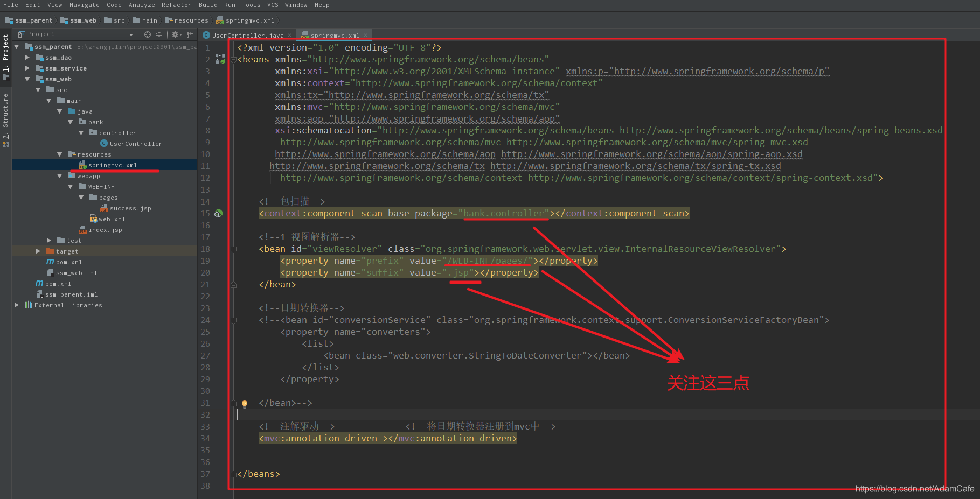The width and height of the screenshot is (980, 499).
Task: Click the light bulb intention icon on line 31
Action: [x=244, y=404]
